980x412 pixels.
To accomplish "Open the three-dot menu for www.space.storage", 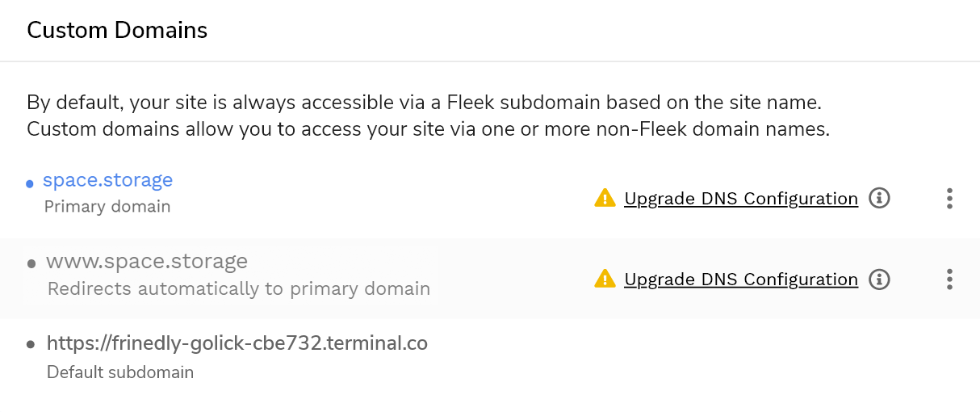I will [x=949, y=280].
